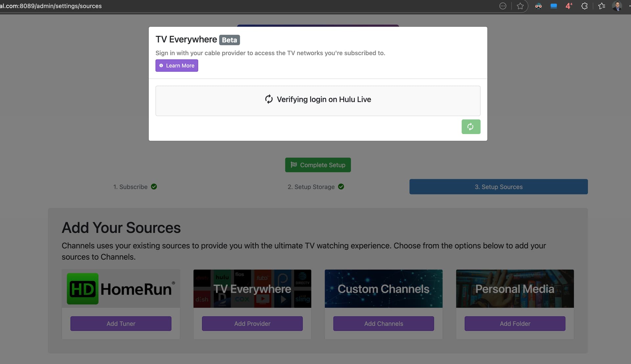Bookmark this page with star icon
The width and height of the screenshot is (631, 364).
click(x=520, y=6)
